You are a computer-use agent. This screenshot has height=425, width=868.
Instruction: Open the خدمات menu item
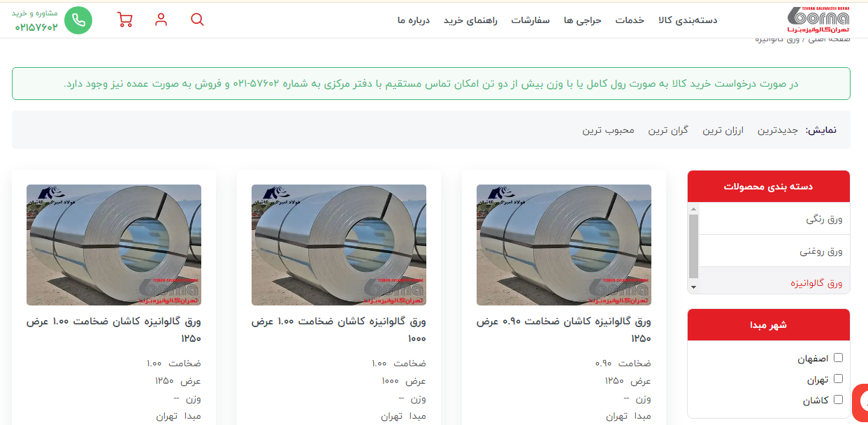pyautogui.click(x=629, y=20)
